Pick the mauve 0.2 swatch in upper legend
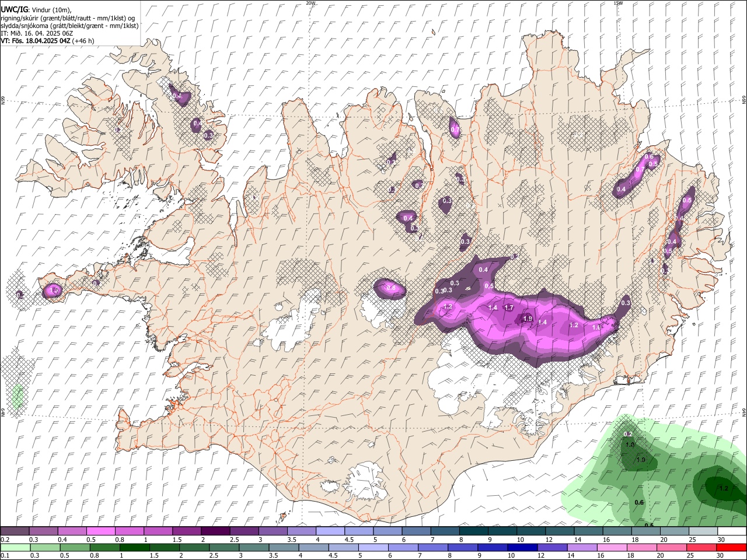Screen dimensions: 747x560 [15, 531]
